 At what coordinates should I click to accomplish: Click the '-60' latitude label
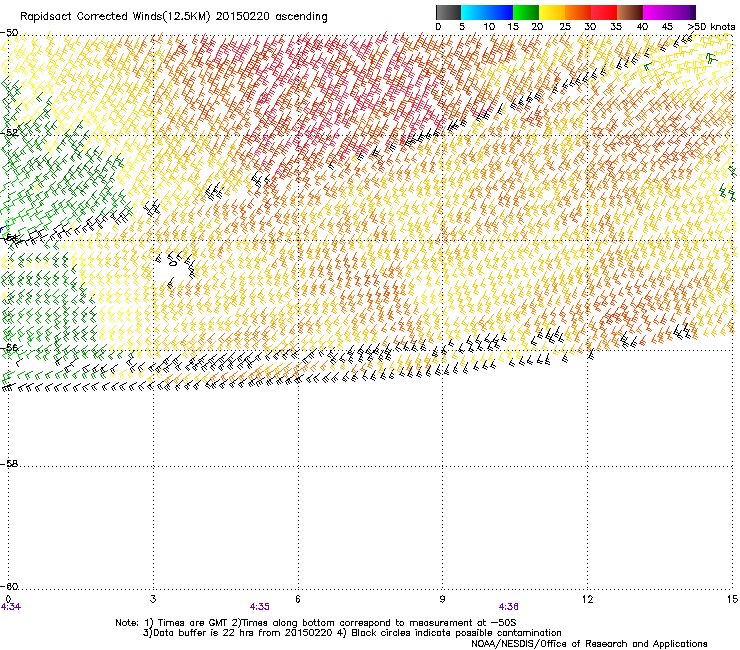(x=9, y=586)
